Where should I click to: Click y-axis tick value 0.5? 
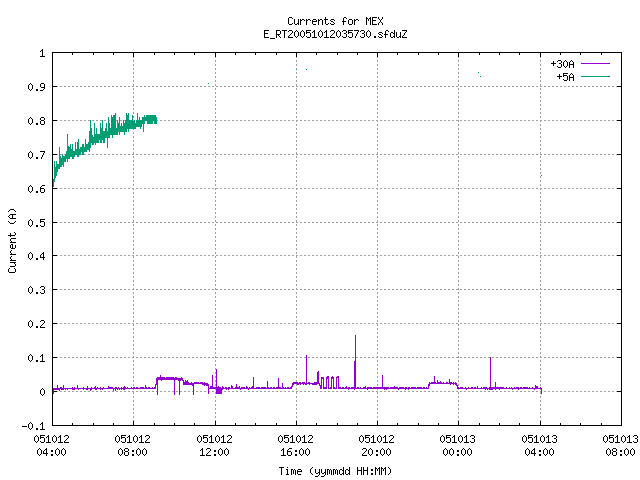click(36, 222)
